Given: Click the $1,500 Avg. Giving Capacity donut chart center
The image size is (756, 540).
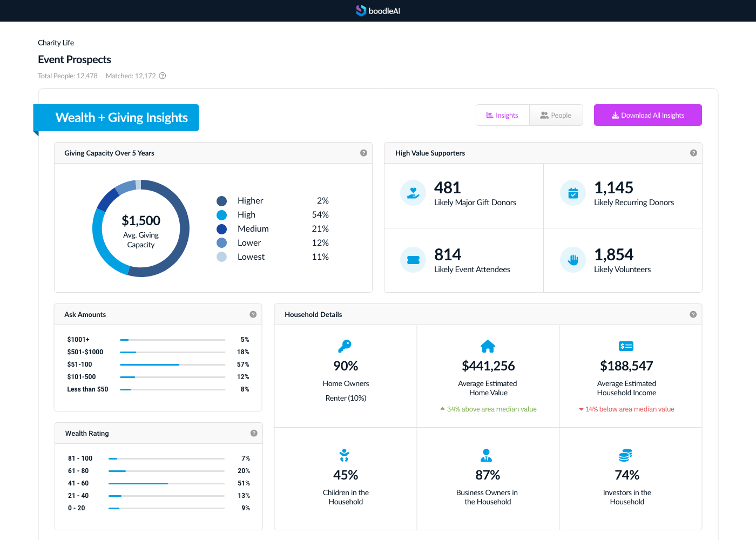Looking at the screenshot, I should 141,228.
